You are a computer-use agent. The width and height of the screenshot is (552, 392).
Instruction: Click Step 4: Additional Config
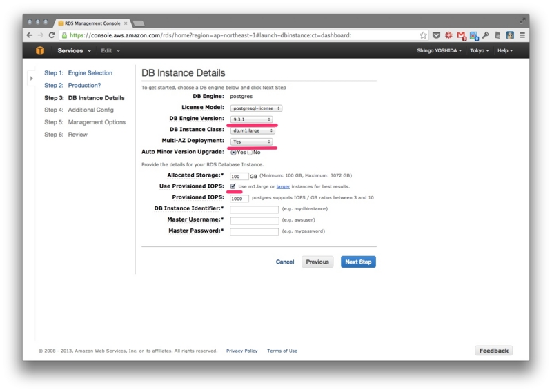pos(79,110)
